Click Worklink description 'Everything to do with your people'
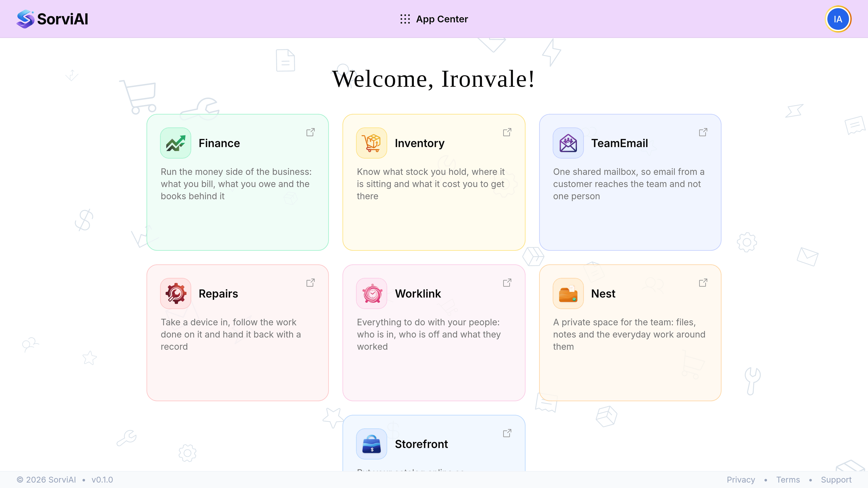868x488 pixels. [x=429, y=334]
